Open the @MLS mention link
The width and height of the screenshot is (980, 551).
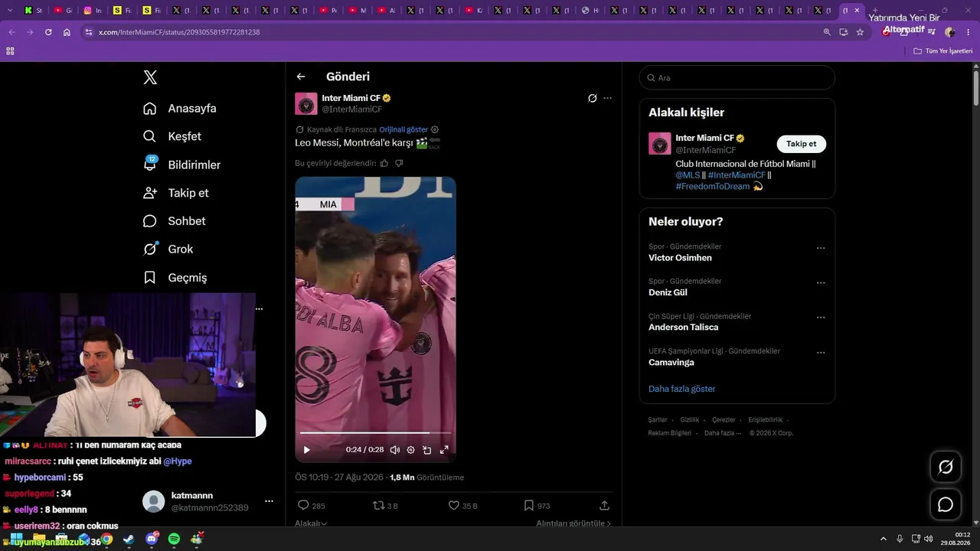tap(688, 175)
